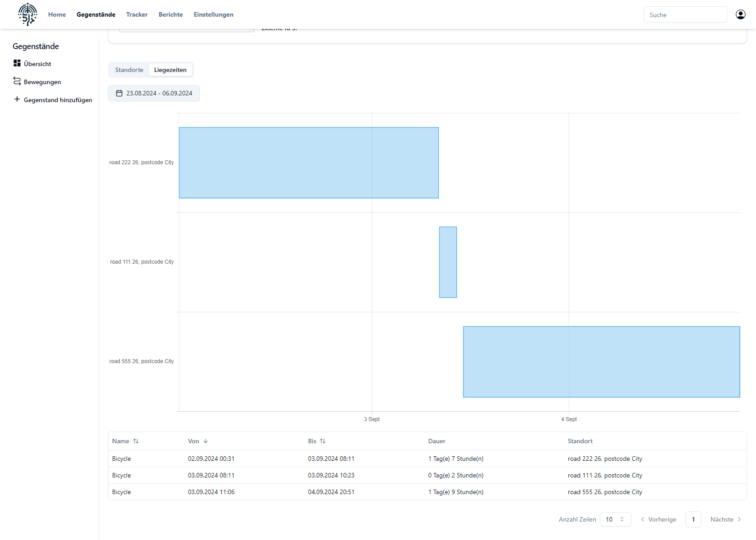Expand the Anzahl Zeilen rows dropdown
This screenshot has height=540, width=756.
(x=615, y=519)
